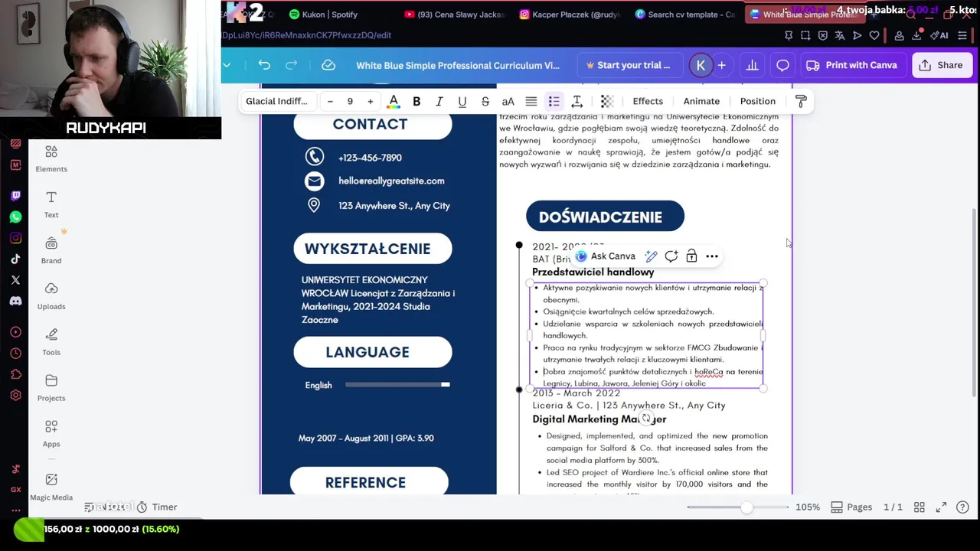Edit the font size field showing 9
The image size is (980, 551).
(x=350, y=101)
